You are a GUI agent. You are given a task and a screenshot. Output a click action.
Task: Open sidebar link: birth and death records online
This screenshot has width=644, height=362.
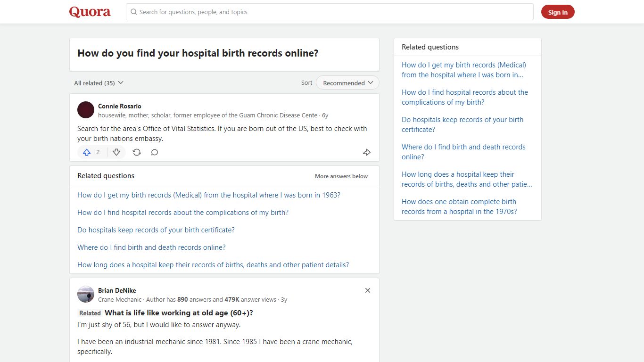[463, 152]
